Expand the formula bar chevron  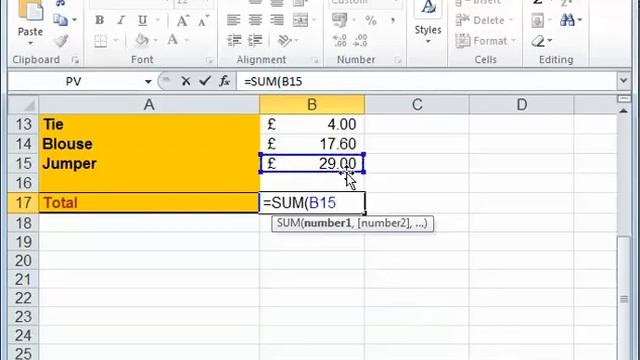click(623, 80)
